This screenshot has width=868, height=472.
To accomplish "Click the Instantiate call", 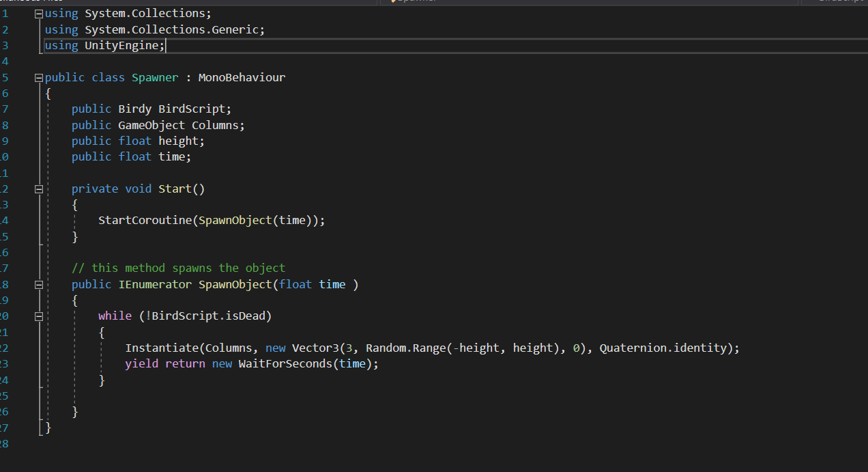I will coord(162,348).
